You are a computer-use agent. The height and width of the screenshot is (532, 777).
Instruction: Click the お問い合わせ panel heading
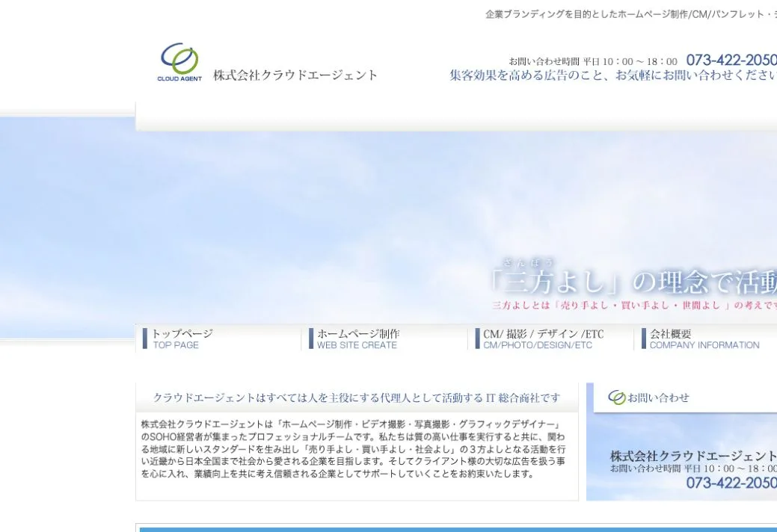click(659, 398)
